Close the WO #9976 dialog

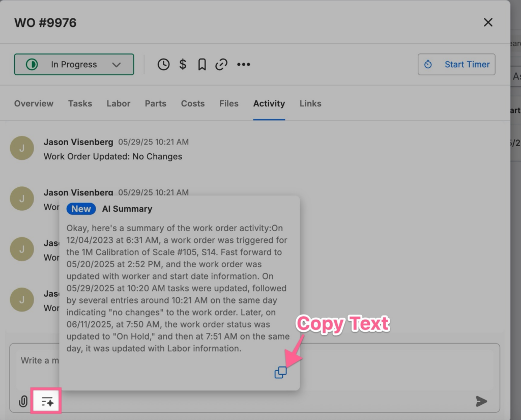[488, 22]
